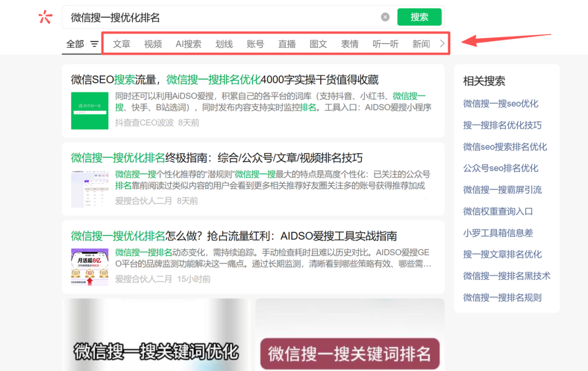
Task: Click the red WeChat Search logo icon
Action: tap(45, 17)
